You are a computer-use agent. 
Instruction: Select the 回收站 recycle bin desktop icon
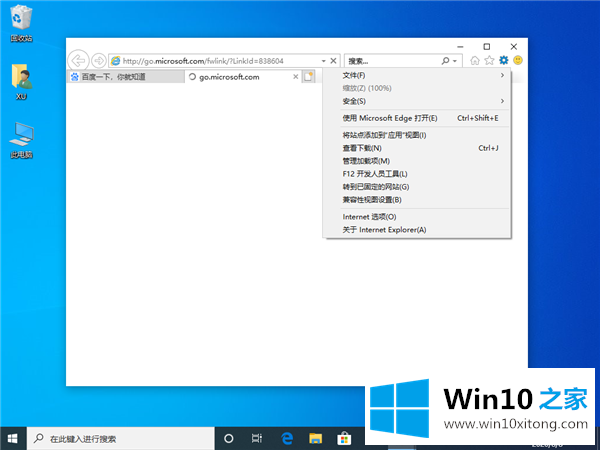pyautogui.click(x=21, y=23)
